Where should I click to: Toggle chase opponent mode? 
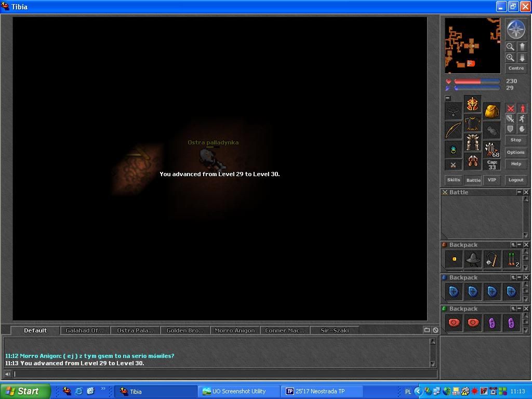coord(522,118)
